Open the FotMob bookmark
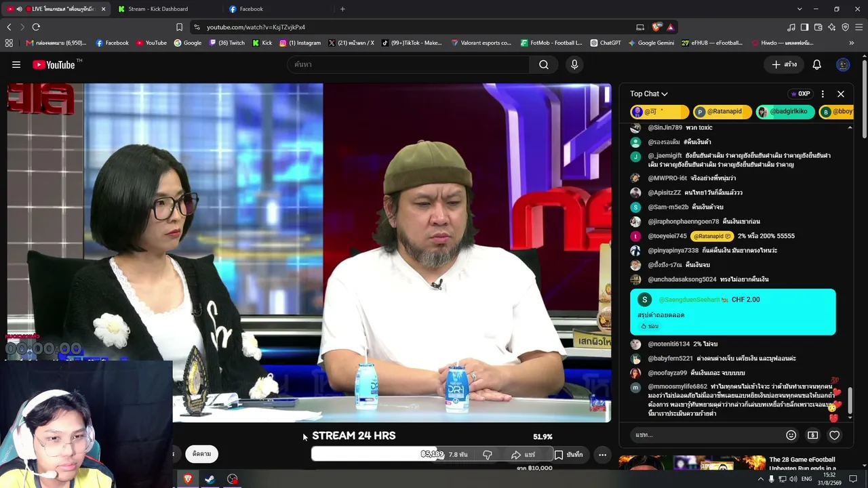Viewport: 868px width, 488px height. coord(551,43)
